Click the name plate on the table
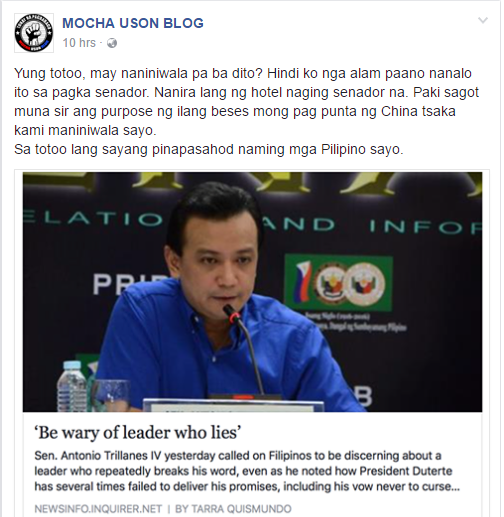Image resolution: width=504 pixels, height=517 pixels. tap(233, 405)
